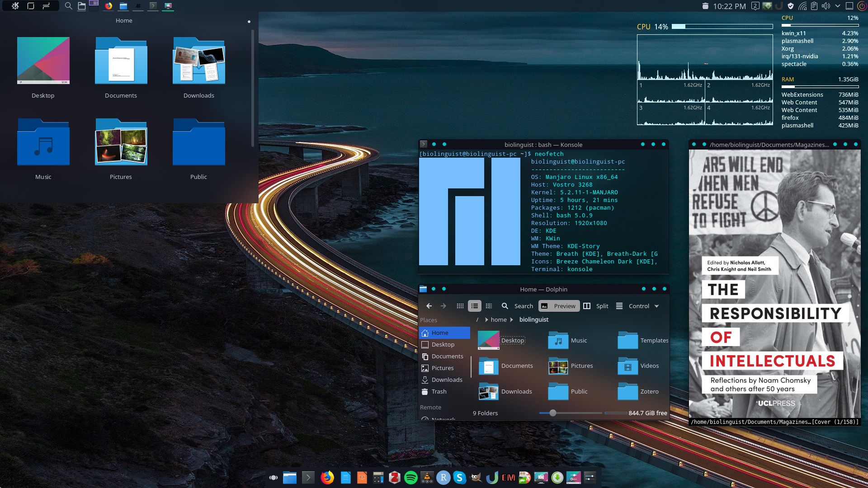
Task: Click the home breadcrumb in path bar
Action: click(x=499, y=319)
